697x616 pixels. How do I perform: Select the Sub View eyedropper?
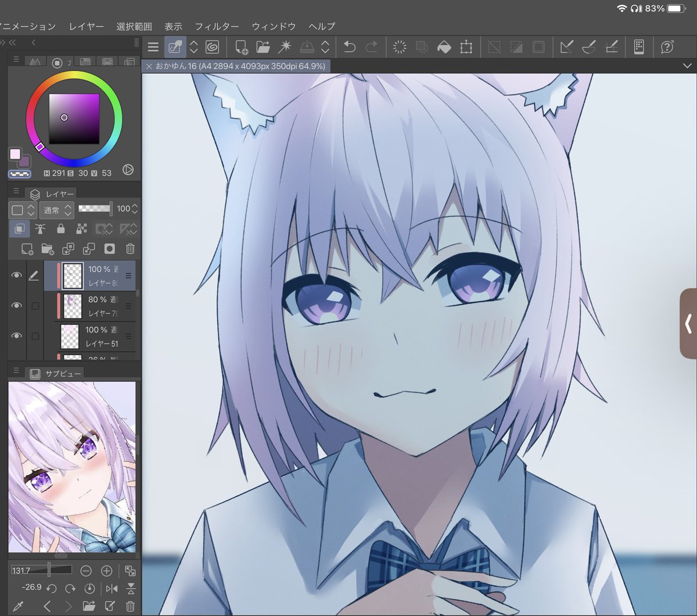click(x=18, y=607)
